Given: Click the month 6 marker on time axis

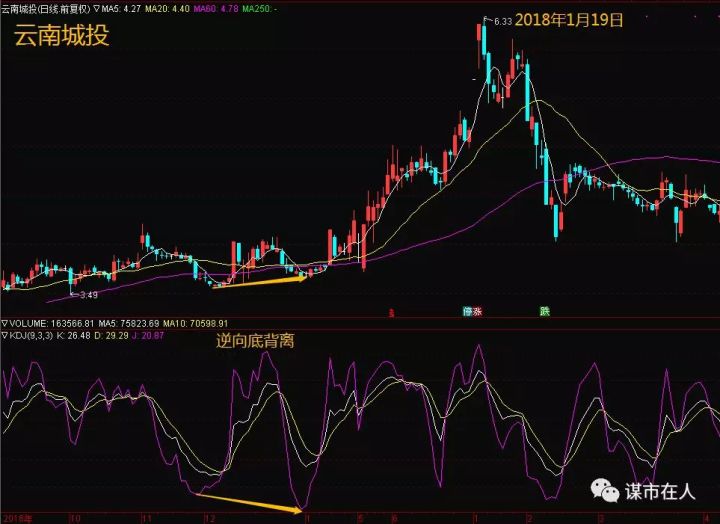Looking at the screenshot, I should 394,519.
